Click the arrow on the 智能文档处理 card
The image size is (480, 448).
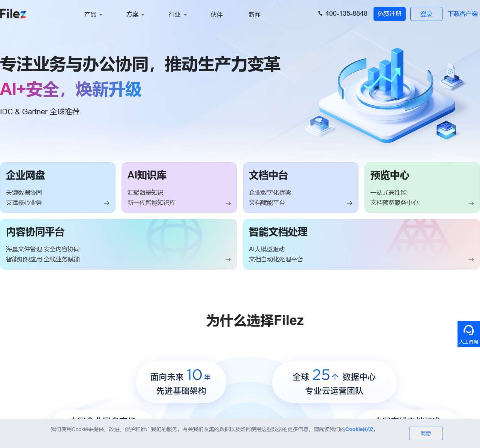[471, 259]
